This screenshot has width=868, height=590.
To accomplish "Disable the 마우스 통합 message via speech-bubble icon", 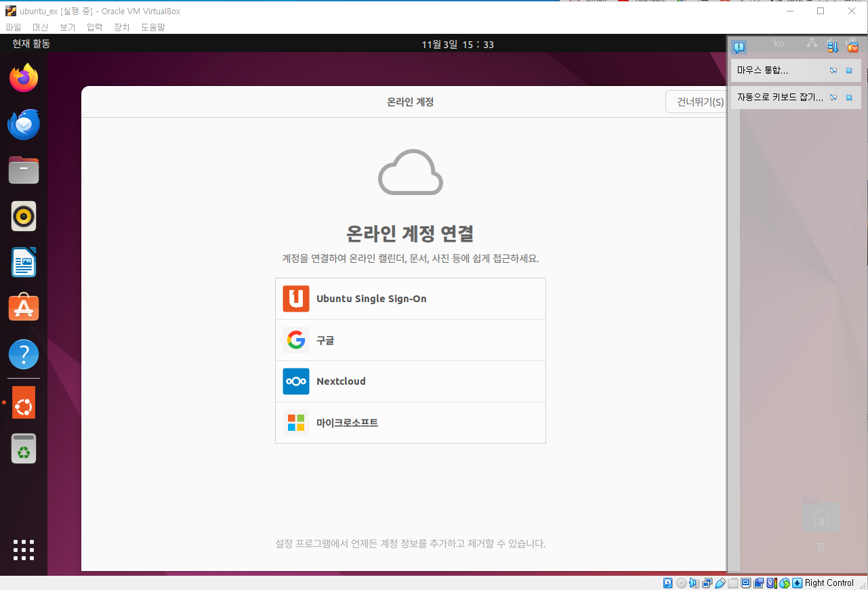I will coord(833,70).
